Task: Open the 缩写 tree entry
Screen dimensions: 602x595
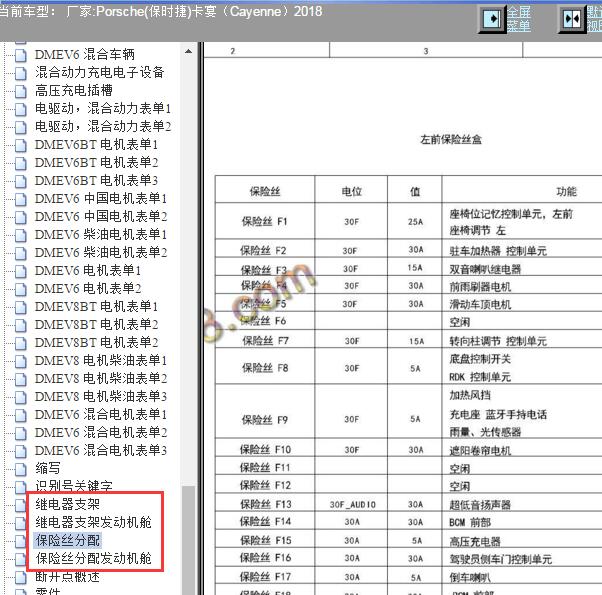Action: point(48,468)
